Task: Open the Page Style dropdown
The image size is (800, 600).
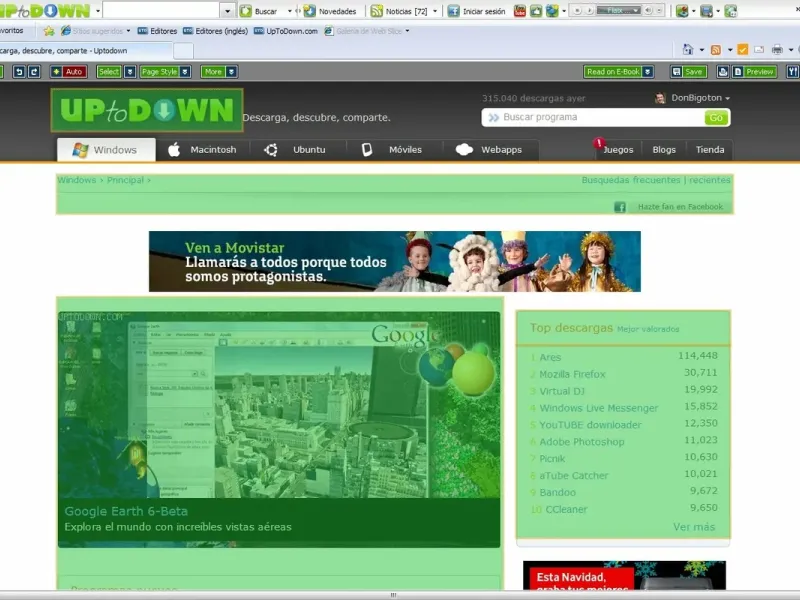Action: 165,72
